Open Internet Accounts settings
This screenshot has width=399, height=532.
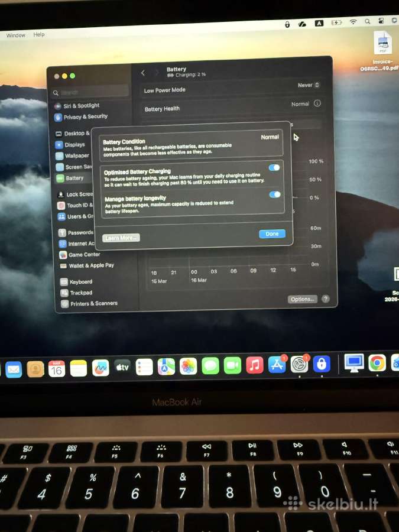tap(77, 244)
